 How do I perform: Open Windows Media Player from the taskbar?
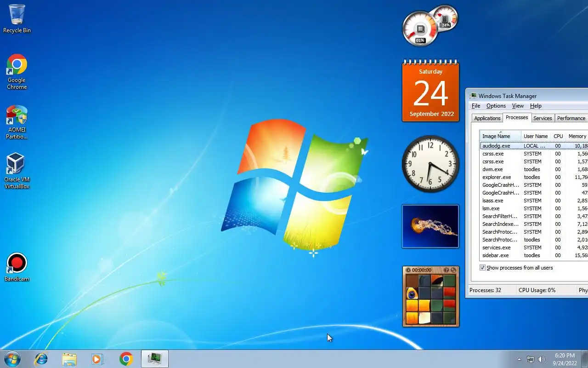(97, 359)
